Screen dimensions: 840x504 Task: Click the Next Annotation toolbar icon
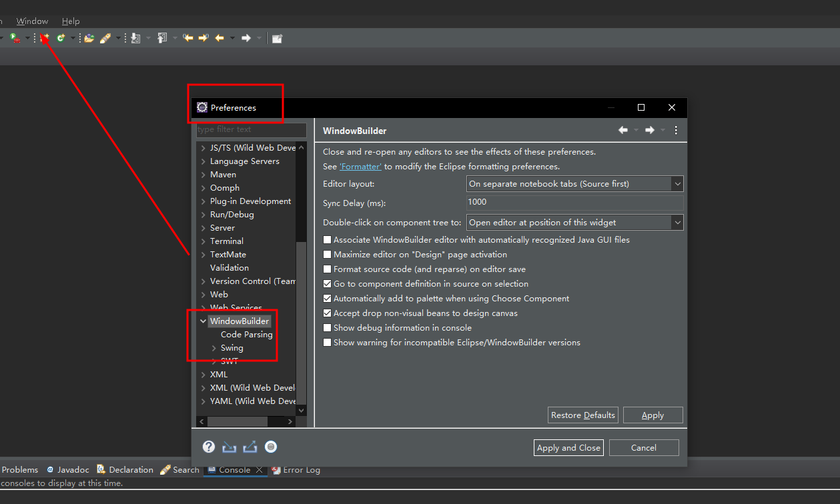[x=135, y=38]
